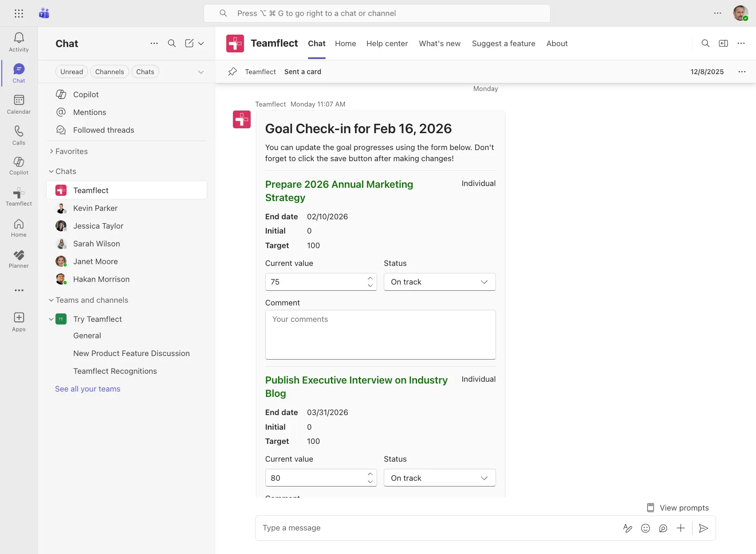Filter chats by Unread
The height and width of the screenshot is (554, 756).
tap(71, 71)
